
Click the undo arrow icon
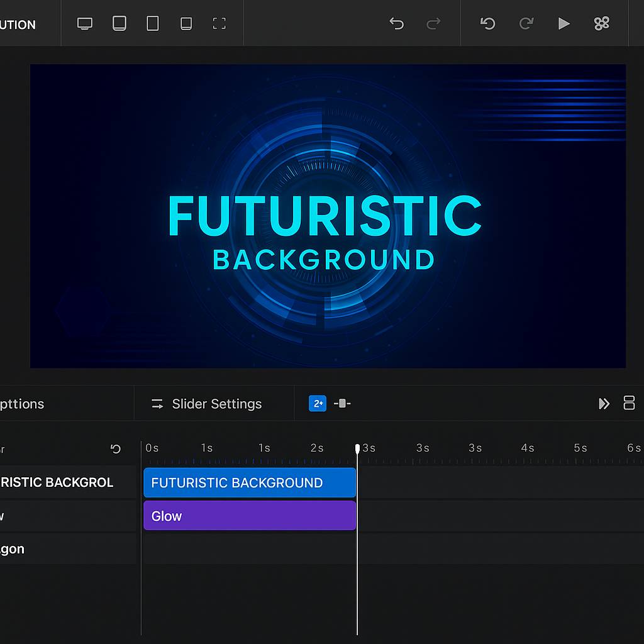click(396, 24)
